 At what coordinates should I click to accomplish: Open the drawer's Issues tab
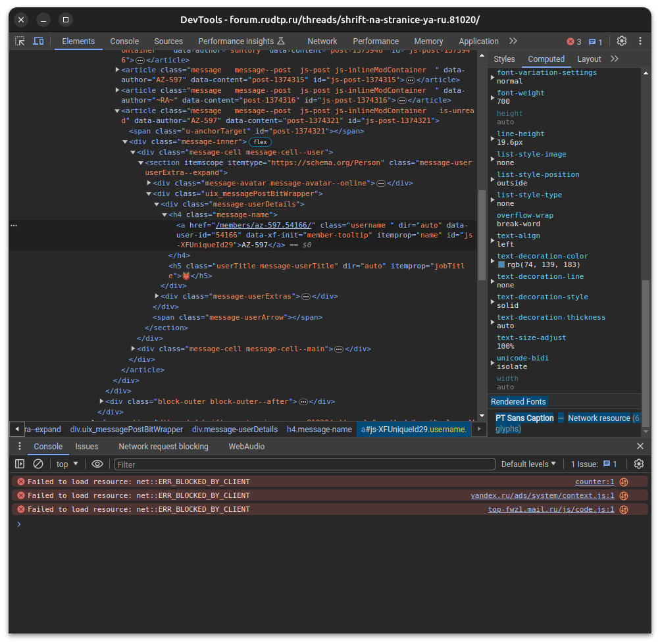pyautogui.click(x=87, y=447)
